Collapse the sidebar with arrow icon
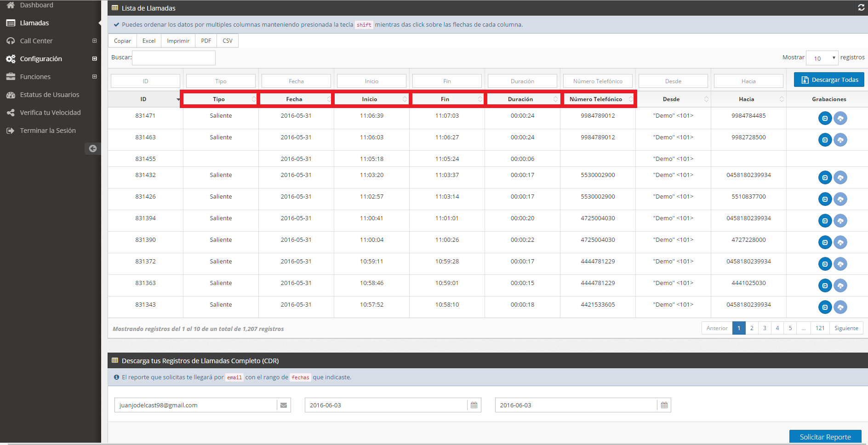The width and height of the screenshot is (868, 445). (x=93, y=148)
